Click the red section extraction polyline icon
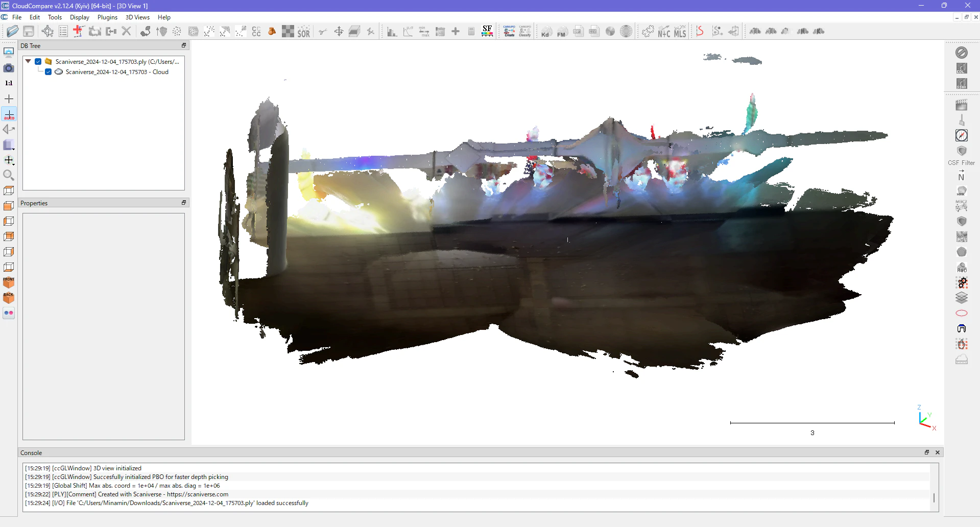The width and height of the screenshot is (980, 527). pyautogui.click(x=700, y=31)
